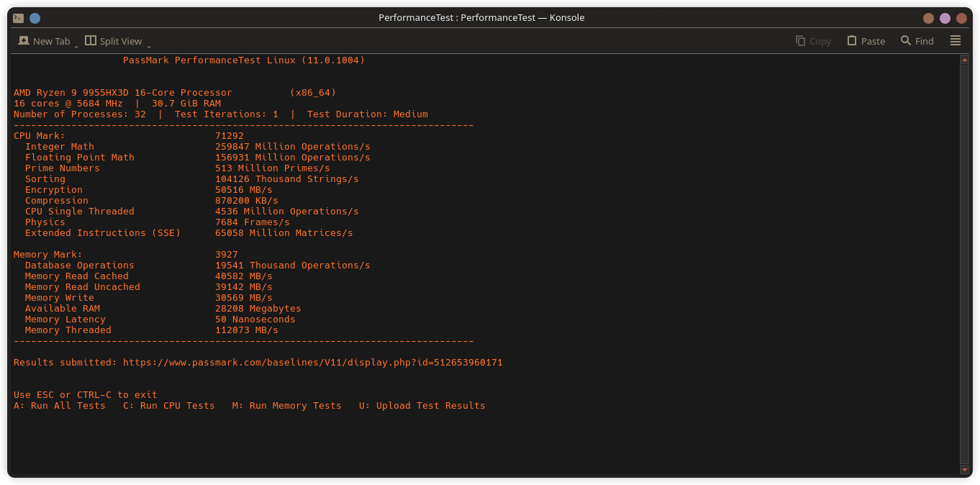Image resolution: width=980 pixels, height=485 pixels.
Task: Click the Extended Instructions (SSE) label
Action: click(103, 233)
